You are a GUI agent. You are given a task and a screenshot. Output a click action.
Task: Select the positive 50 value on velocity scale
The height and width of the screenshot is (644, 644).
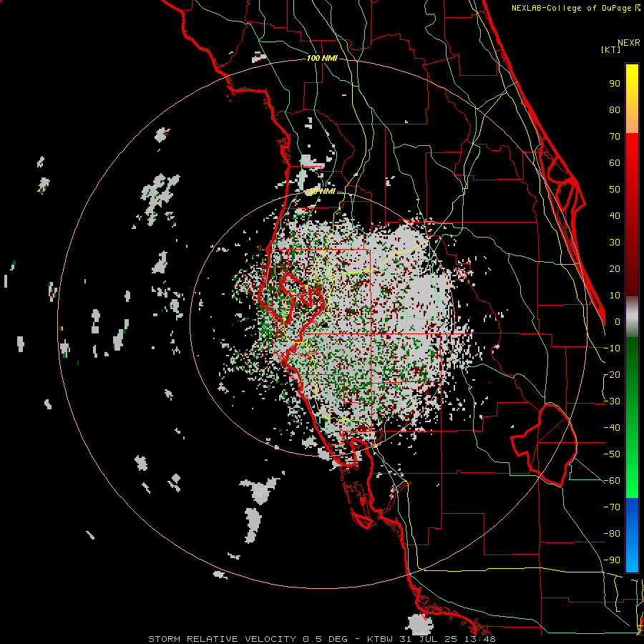click(x=615, y=190)
